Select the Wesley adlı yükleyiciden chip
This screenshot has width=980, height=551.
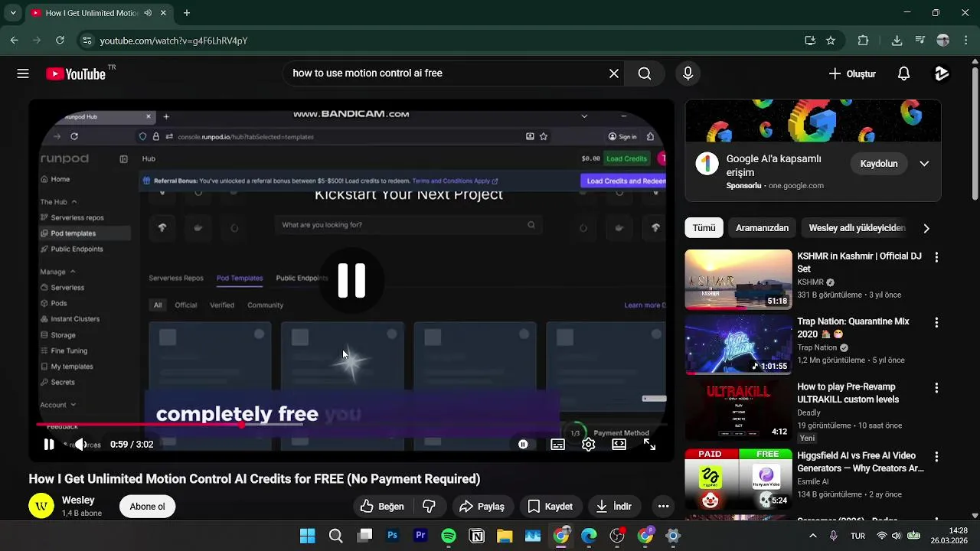[857, 228]
